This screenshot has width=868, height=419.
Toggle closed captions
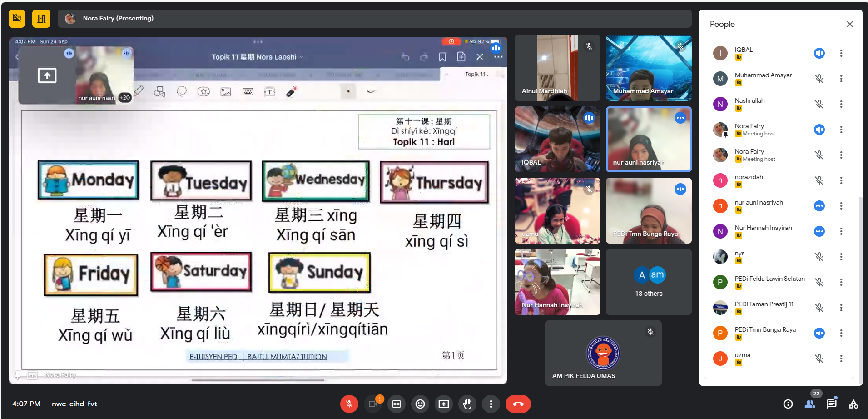pyautogui.click(x=397, y=404)
